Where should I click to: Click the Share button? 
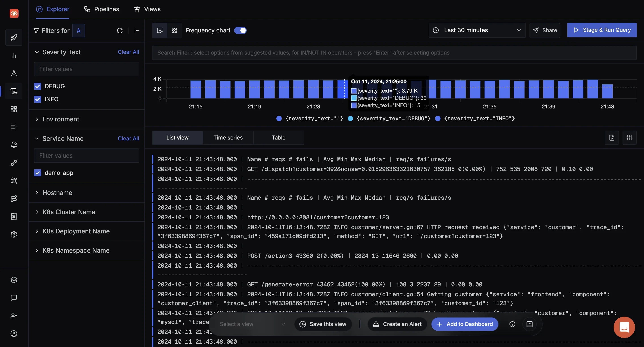545,30
